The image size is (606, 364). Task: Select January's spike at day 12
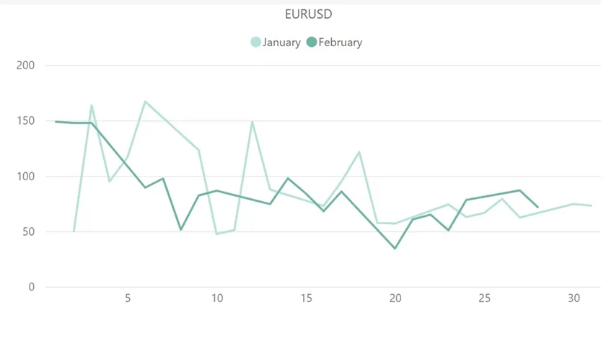tap(252, 122)
